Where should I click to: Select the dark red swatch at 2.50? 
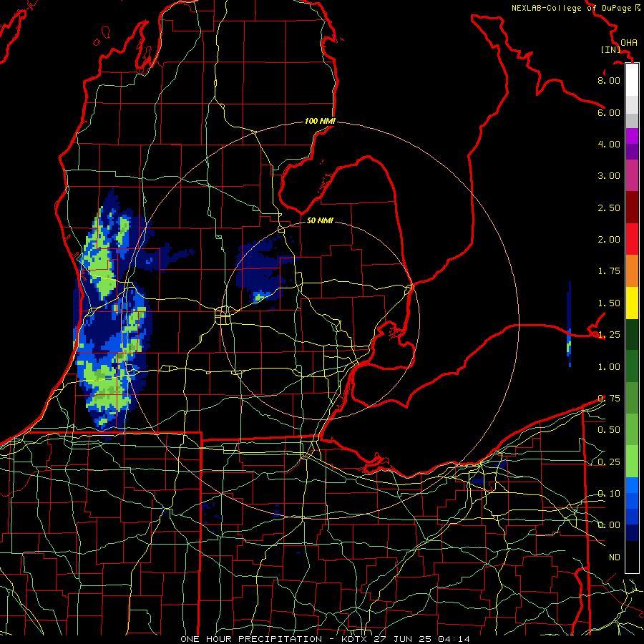click(x=632, y=208)
